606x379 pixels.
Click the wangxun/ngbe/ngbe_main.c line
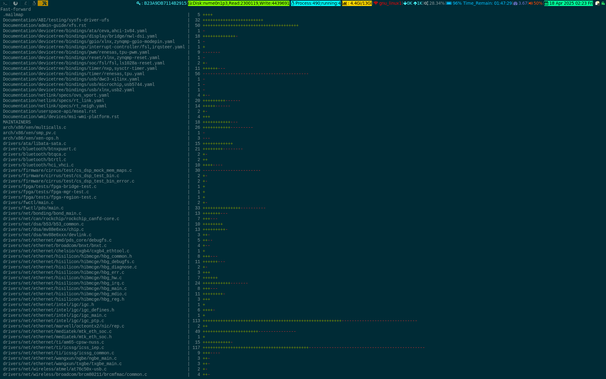click(x=60, y=359)
